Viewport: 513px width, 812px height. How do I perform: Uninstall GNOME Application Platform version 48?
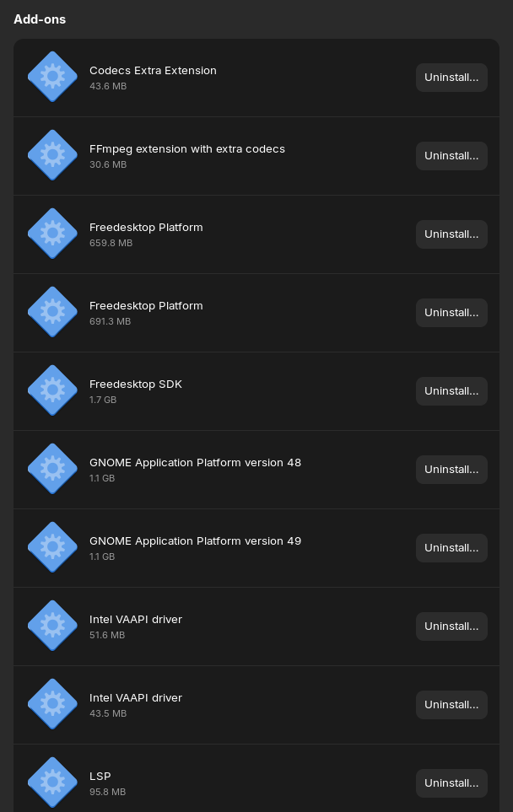(x=451, y=469)
